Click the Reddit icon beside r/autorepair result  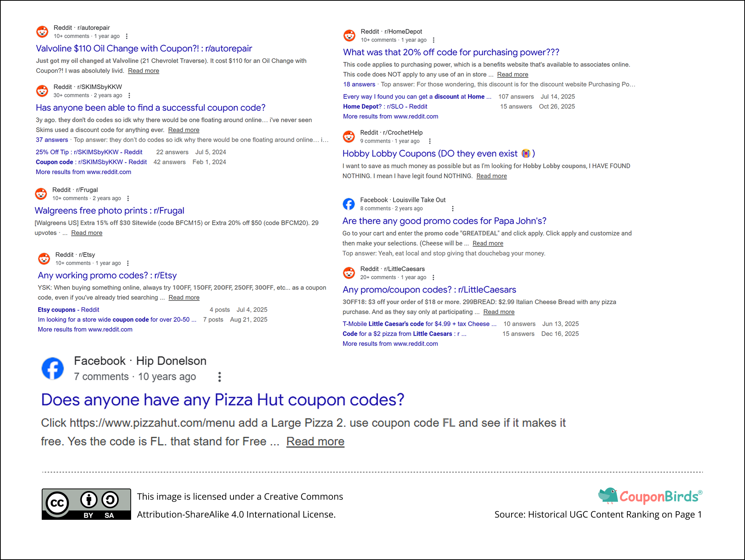click(42, 32)
